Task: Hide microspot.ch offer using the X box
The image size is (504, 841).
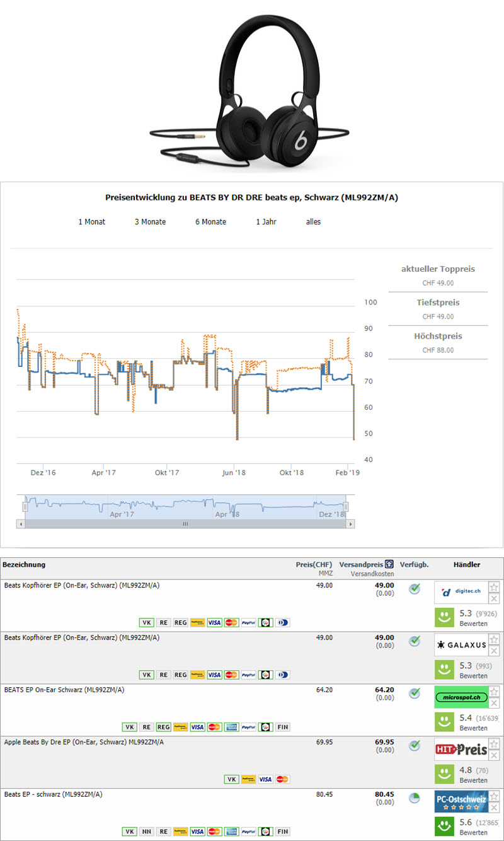Action: tap(494, 703)
